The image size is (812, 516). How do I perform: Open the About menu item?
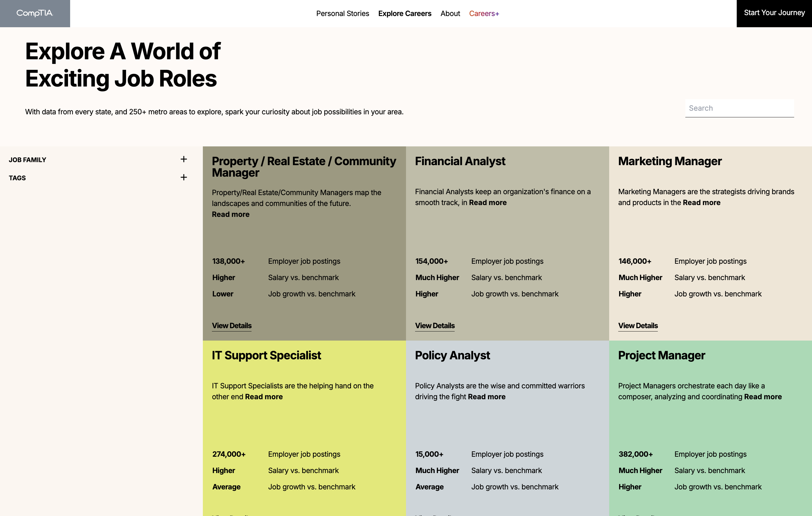point(450,14)
